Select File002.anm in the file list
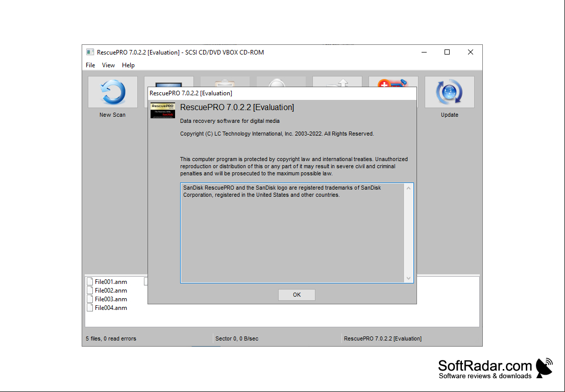This screenshot has width=565, height=392. pyautogui.click(x=107, y=291)
